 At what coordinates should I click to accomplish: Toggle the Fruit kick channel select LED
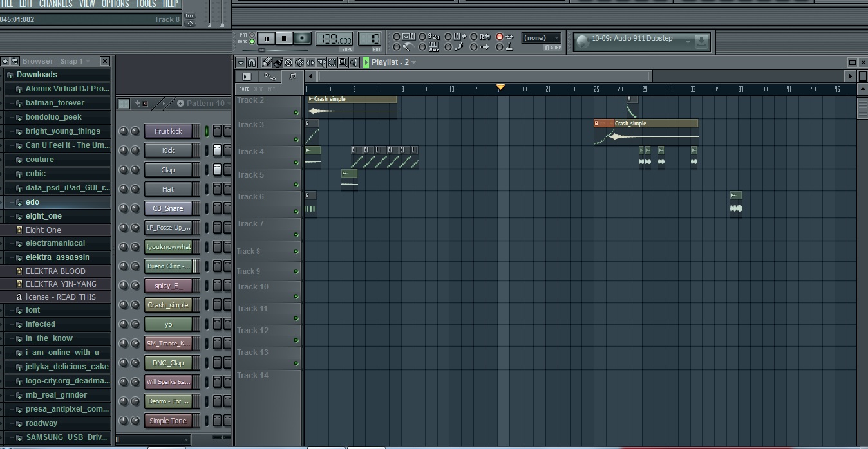207,131
